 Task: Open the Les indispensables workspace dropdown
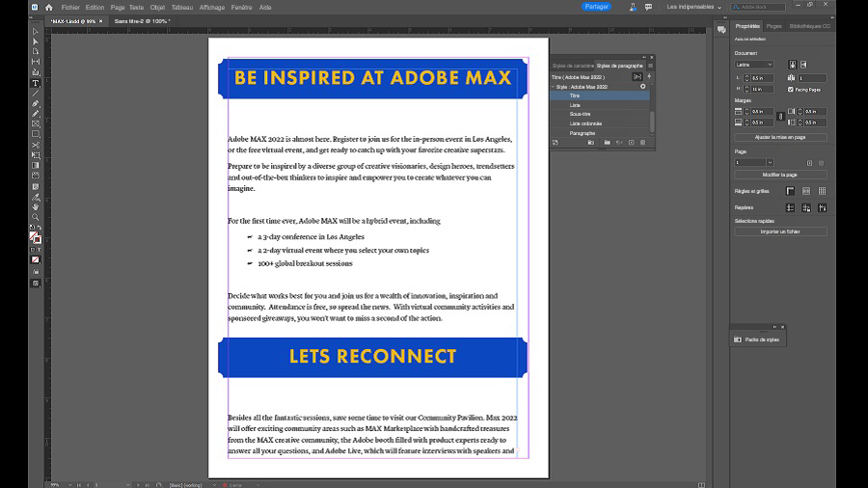693,7
